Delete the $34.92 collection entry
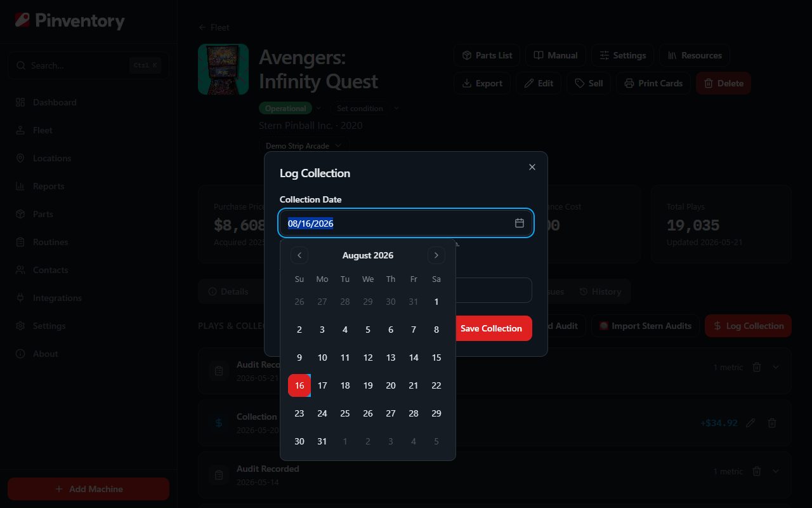The image size is (812, 508). (x=772, y=423)
